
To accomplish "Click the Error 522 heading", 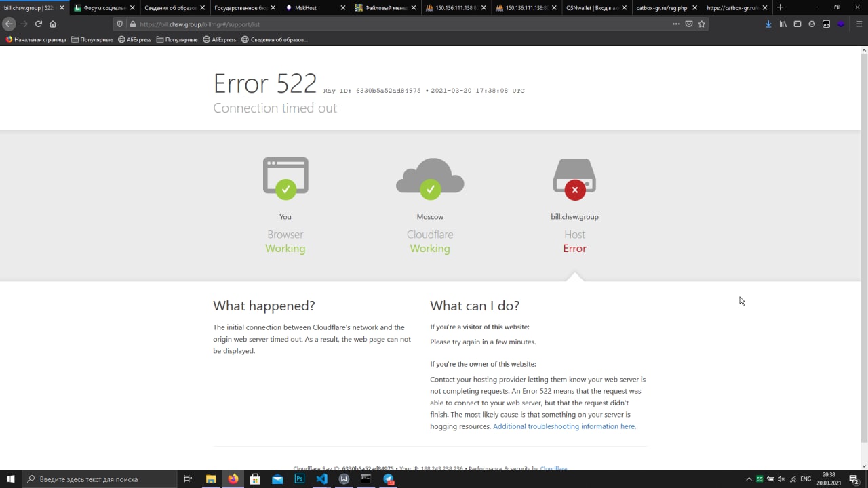I will pos(265,83).
